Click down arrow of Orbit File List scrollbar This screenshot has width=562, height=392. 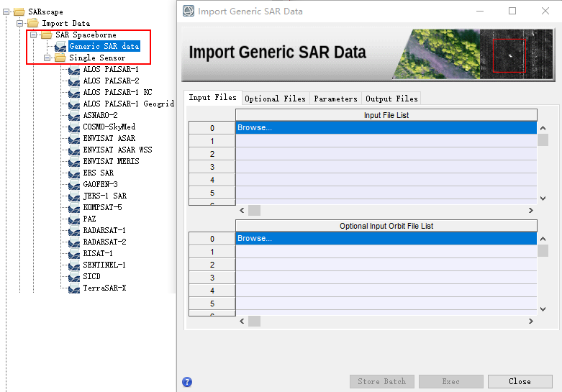point(543,309)
